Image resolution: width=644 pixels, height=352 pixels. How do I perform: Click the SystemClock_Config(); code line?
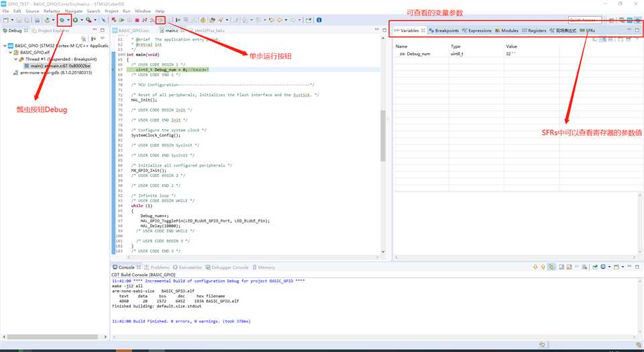(x=156, y=135)
